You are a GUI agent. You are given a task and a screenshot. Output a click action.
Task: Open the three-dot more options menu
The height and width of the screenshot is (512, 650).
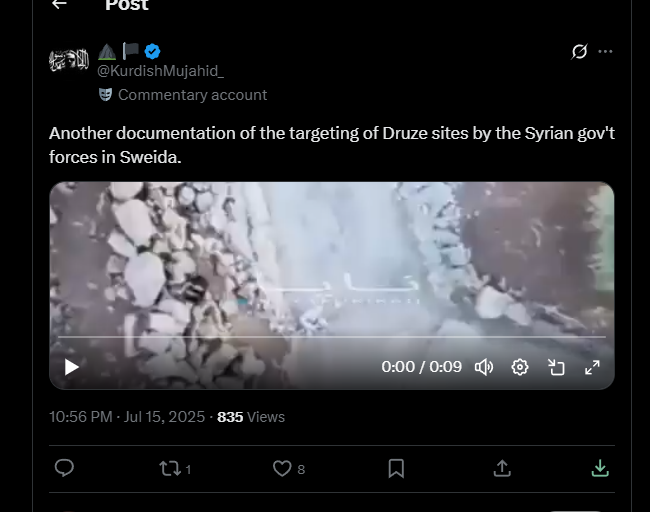[x=605, y=51]
